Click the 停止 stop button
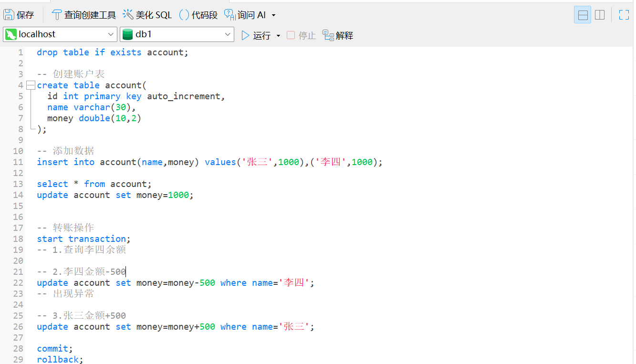The width and height of the screenshot is (636, 364). [x=302, y=35]
